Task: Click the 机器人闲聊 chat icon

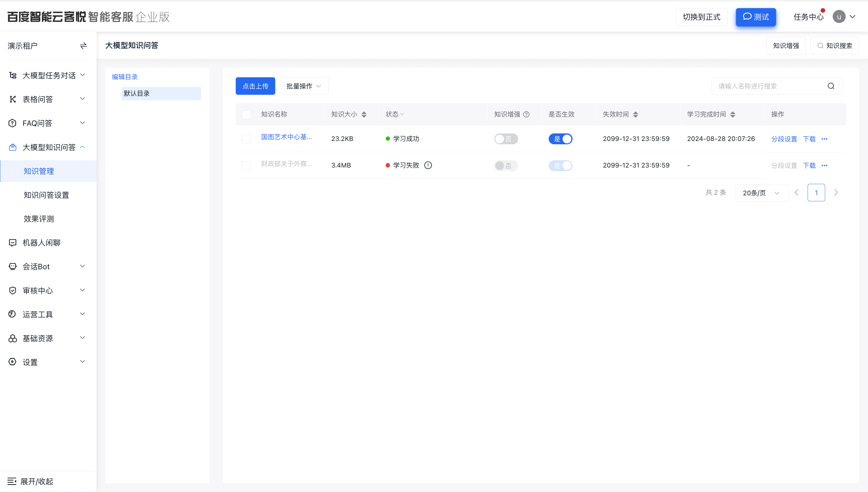Action: [x=12, y=243]
